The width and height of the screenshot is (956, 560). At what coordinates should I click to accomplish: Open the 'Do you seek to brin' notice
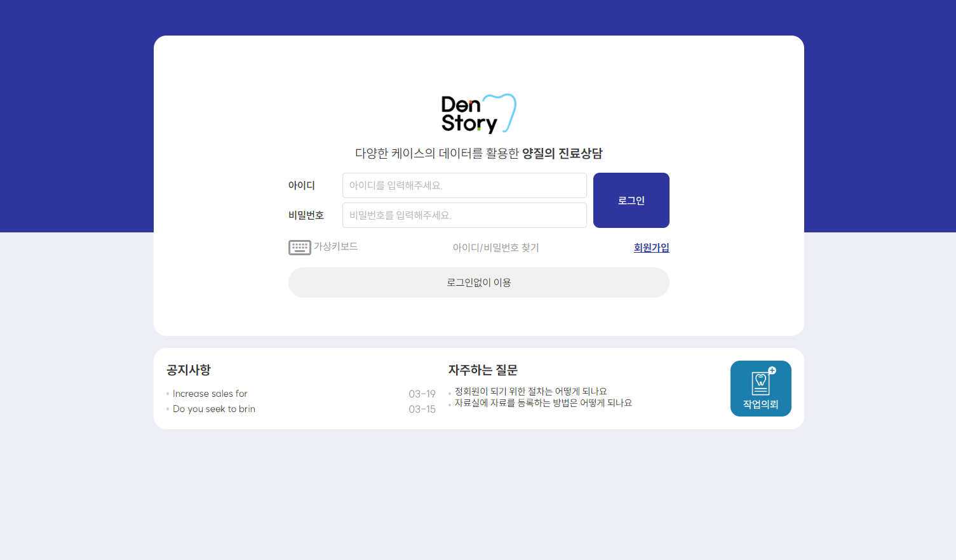click(213, 409)
